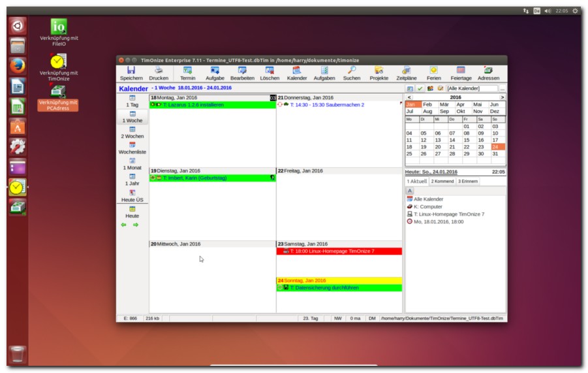Image resolution: width=588 pixels, height=373 pixels.
Task: Click the Löschen delete icon
Action: (x=270, y=70)
